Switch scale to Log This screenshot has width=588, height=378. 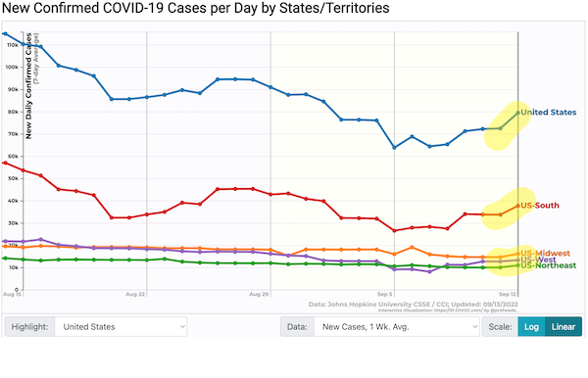531,327
